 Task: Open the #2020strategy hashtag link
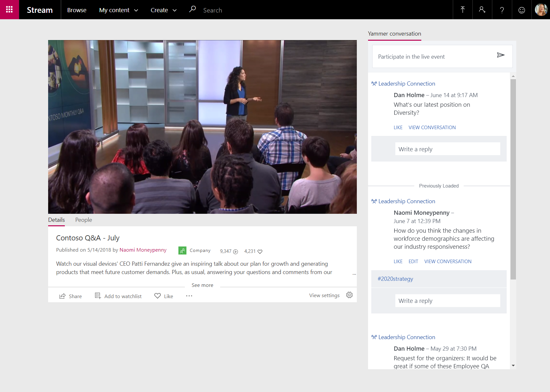tap(395, 279)
